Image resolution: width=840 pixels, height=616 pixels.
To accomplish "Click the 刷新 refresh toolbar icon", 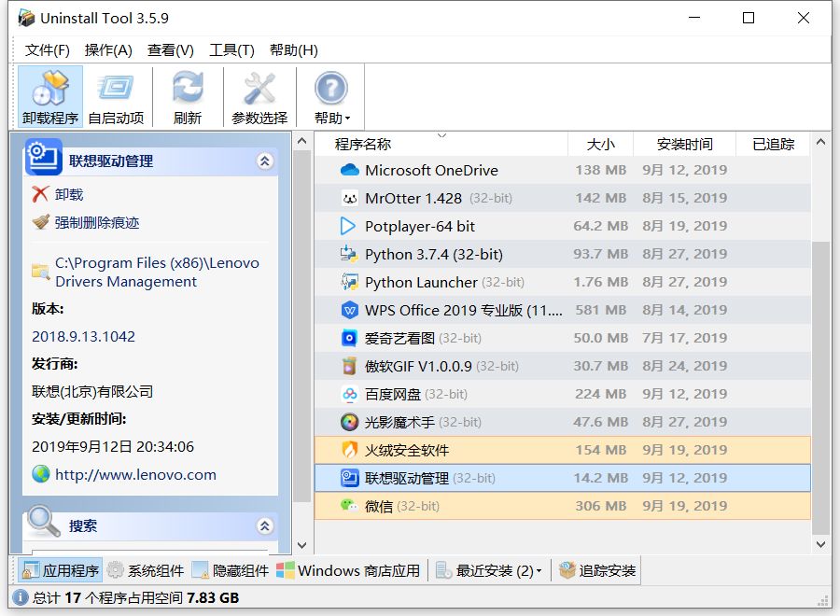I will (188, 96).
